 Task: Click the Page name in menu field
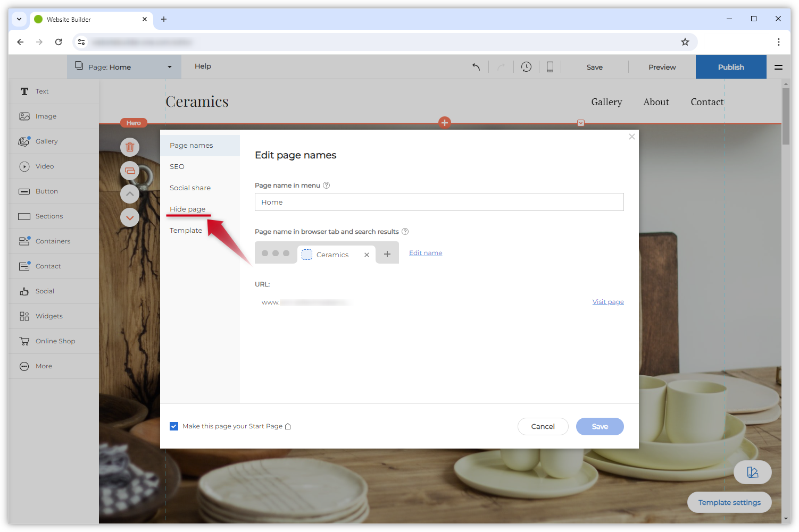(439, 202)
